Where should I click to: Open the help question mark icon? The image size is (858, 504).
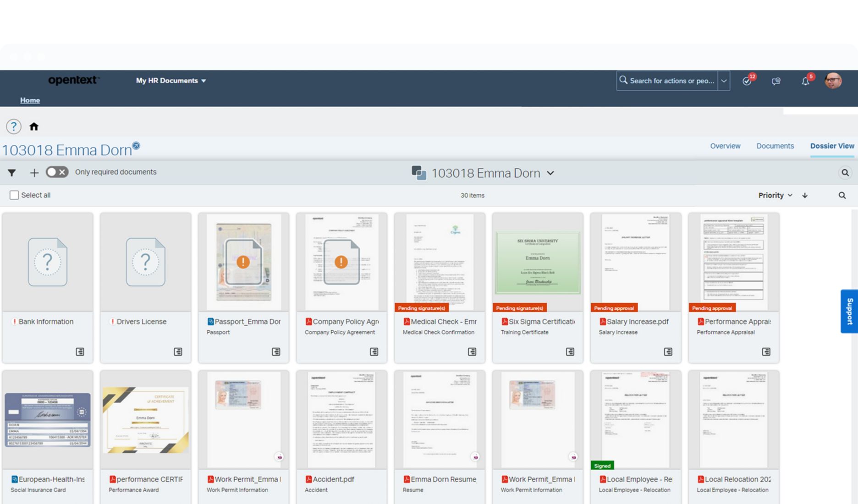click(14, 127)
